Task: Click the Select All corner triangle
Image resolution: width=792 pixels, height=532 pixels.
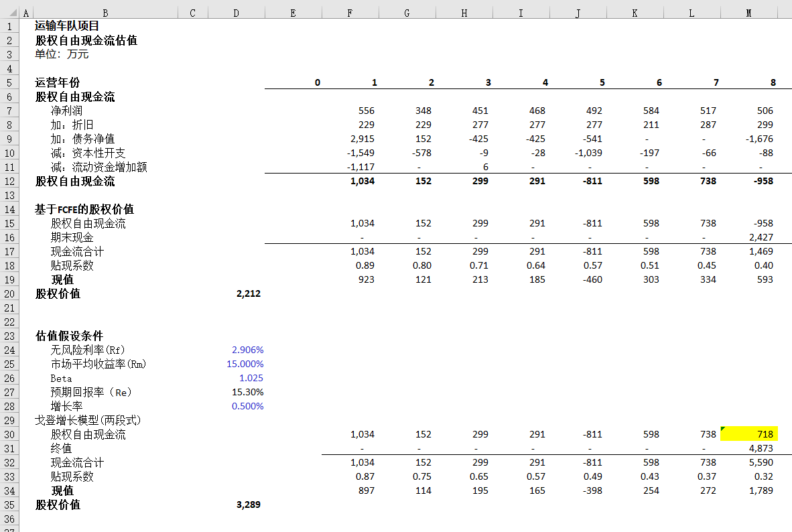Action: 13,13
